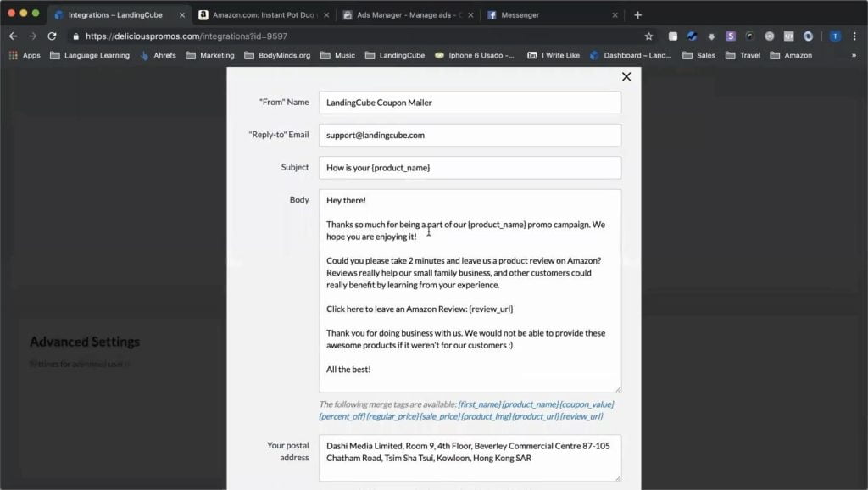Go back to previous page
Viewport: 868px width, 490px height.
pyautogui.click(x=14, y=36)
